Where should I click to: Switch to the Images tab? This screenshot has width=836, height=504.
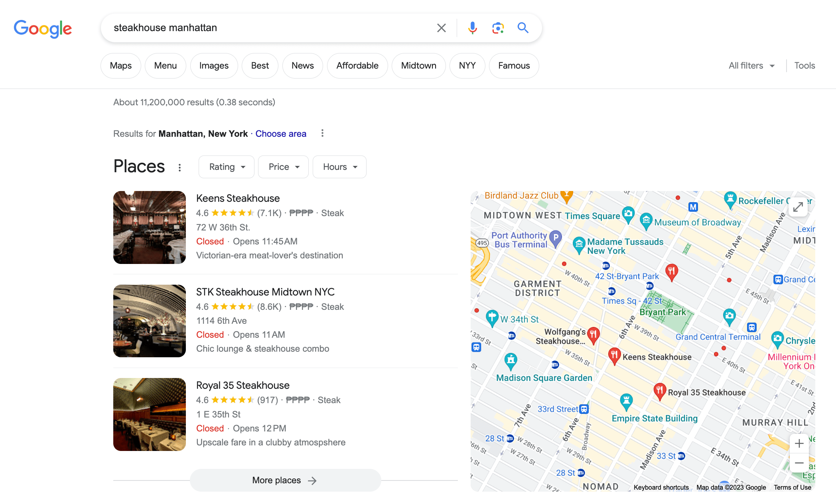pos(214,66)
